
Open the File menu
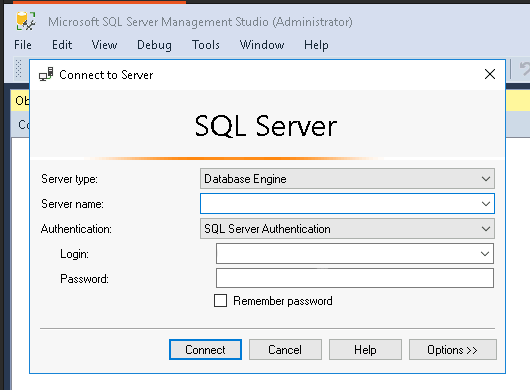click(x=23, y=45)
